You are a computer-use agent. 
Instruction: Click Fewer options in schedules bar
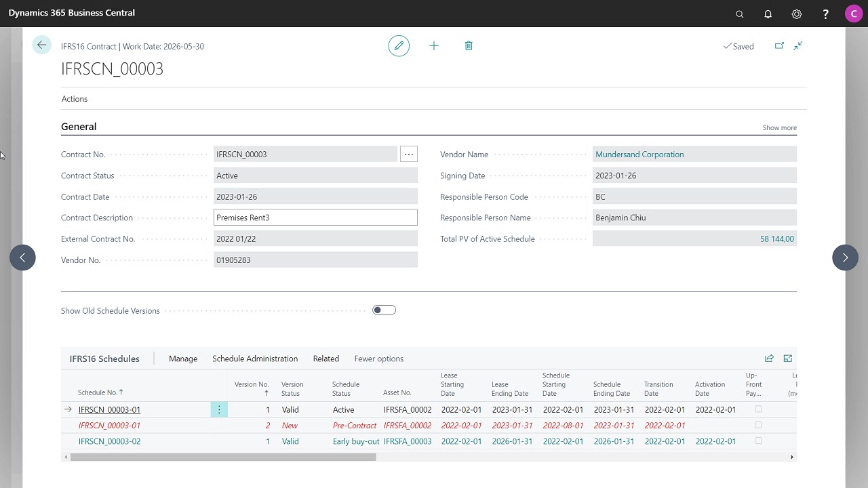(379, 359)
